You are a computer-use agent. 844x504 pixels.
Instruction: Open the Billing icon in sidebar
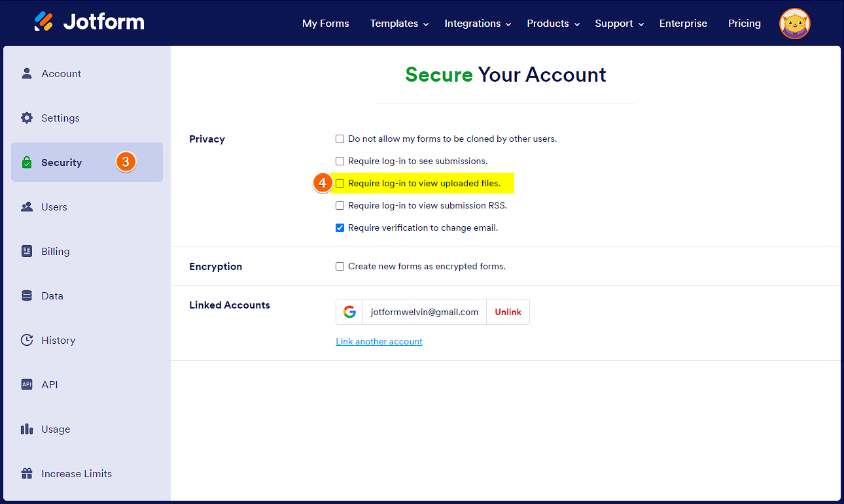coord(27,251)
